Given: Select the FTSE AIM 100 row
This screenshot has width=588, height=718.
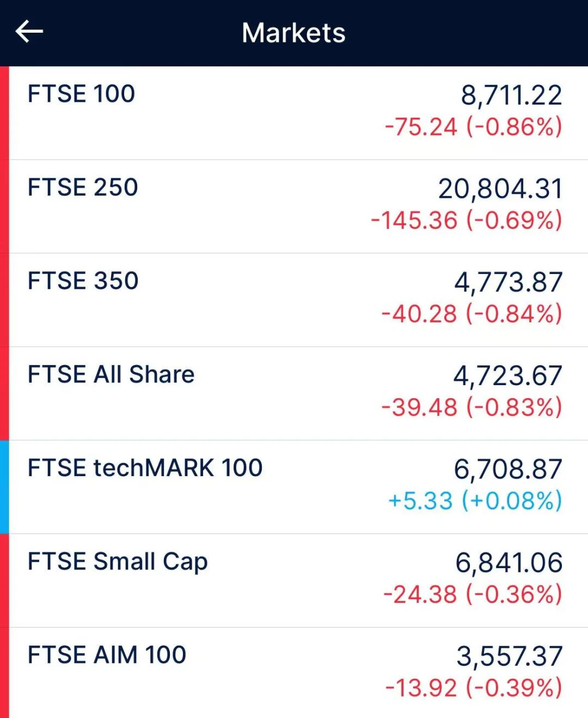Looking at the screenshot, I should (x=294, y=673).
